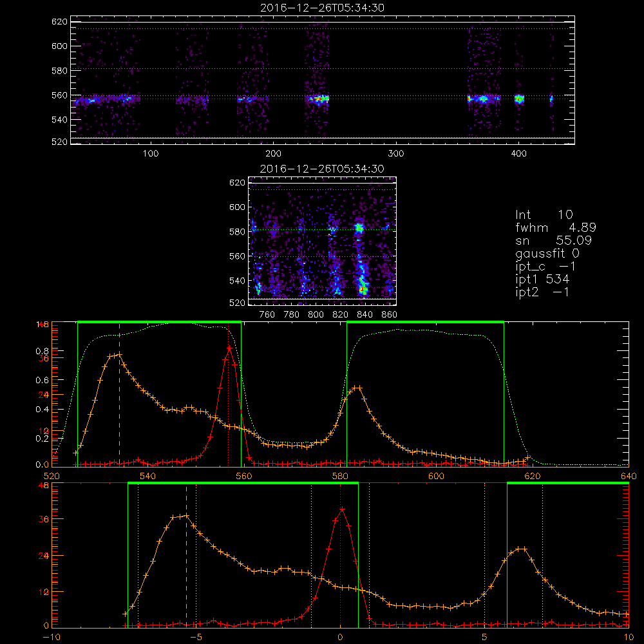Click the 840 tick label under the small spectrogram
Screen dimensions: 644x644
tap(365, 315)
